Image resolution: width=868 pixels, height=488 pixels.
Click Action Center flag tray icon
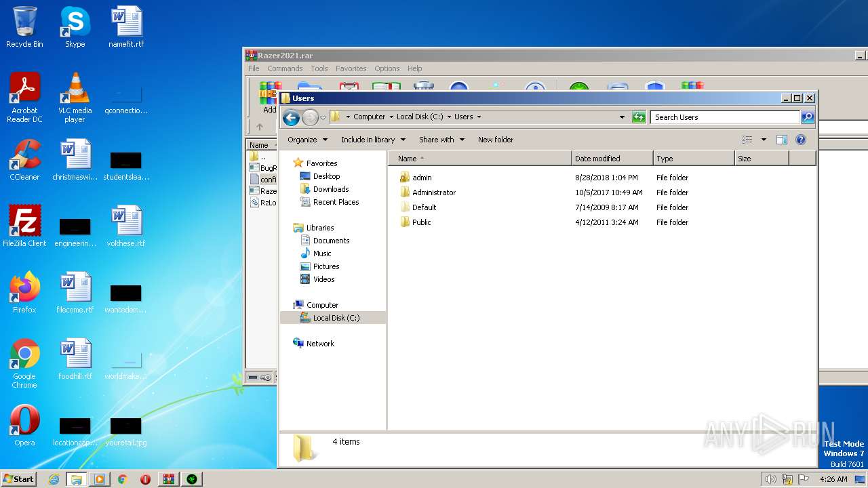click(804, 479)
